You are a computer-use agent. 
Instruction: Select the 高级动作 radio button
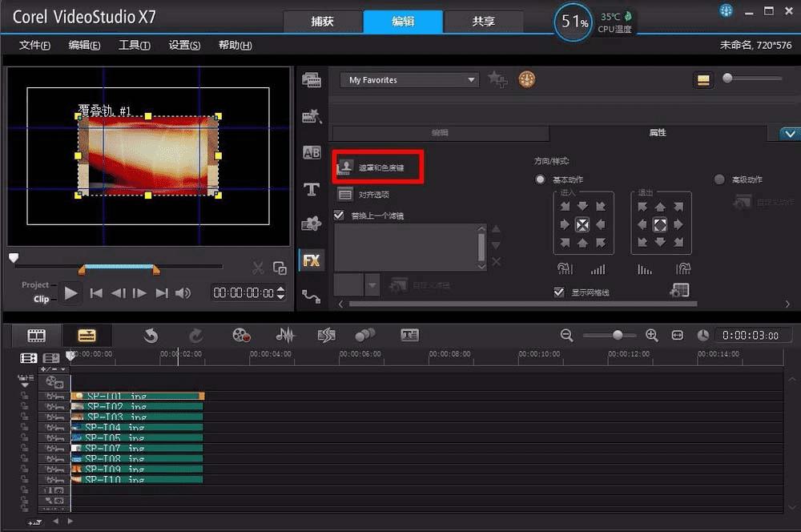tap(718, 179)
